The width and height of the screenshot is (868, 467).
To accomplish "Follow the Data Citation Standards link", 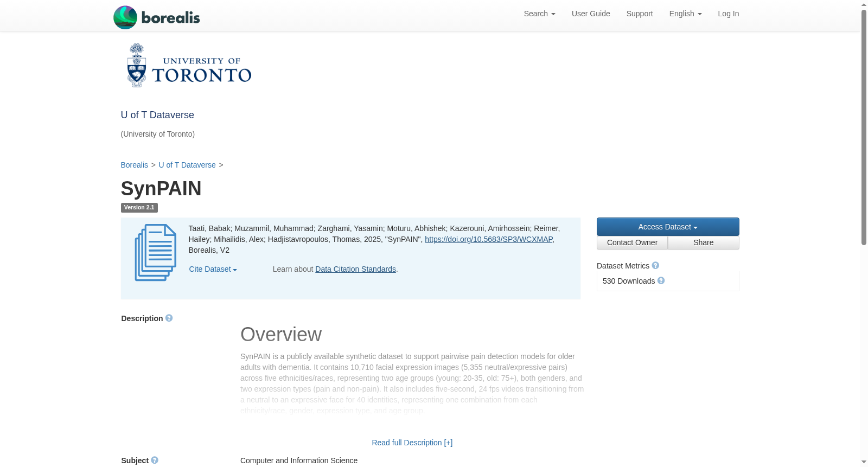I will [x=355, y=269].
